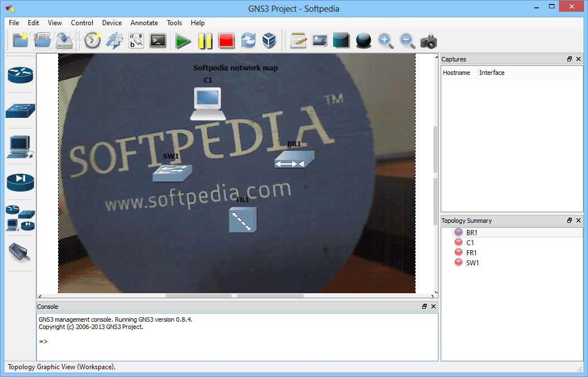Screen dimensions: 588x377
Task: Minimize the GNS3 window
Action: click(x=537, y=7)
